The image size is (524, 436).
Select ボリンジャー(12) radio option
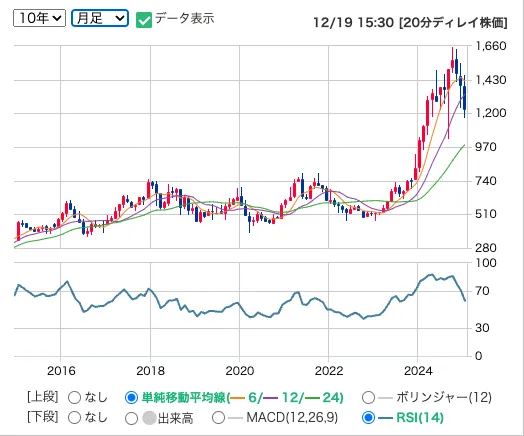(x=368, y=398)
